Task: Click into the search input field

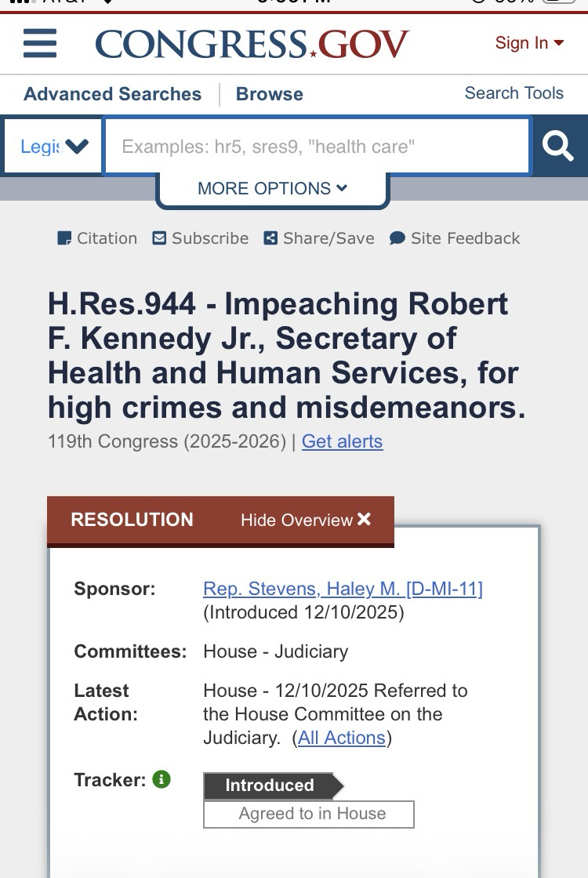Action: point(317,147)
